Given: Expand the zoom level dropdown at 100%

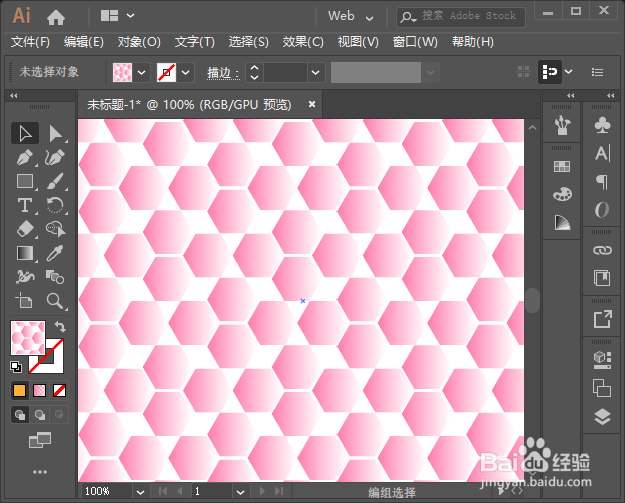Looking at the screenshot, I should click(x=140, y=492).
